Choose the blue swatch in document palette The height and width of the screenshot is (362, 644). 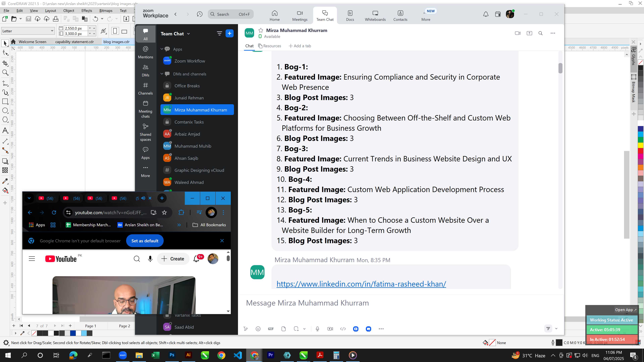coord(73,333)
